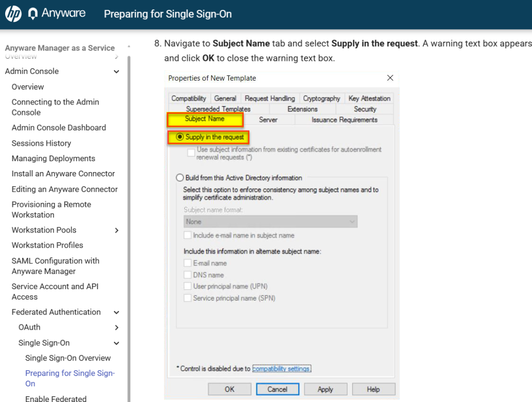Image resolution: width=532 pixels, height=402 pixels.
Task: Expand the Workstation Pools submenu
Action: tap(116, 230)
